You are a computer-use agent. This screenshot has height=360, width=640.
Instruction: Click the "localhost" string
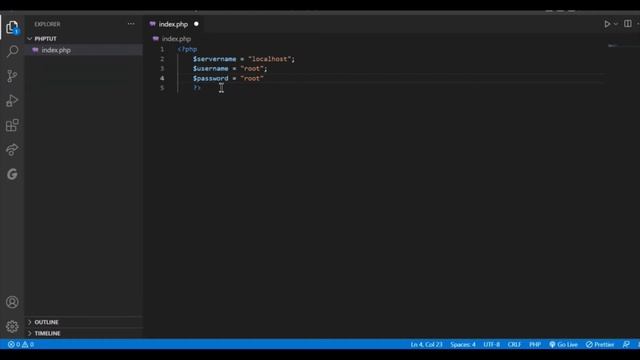pos(269,59)
